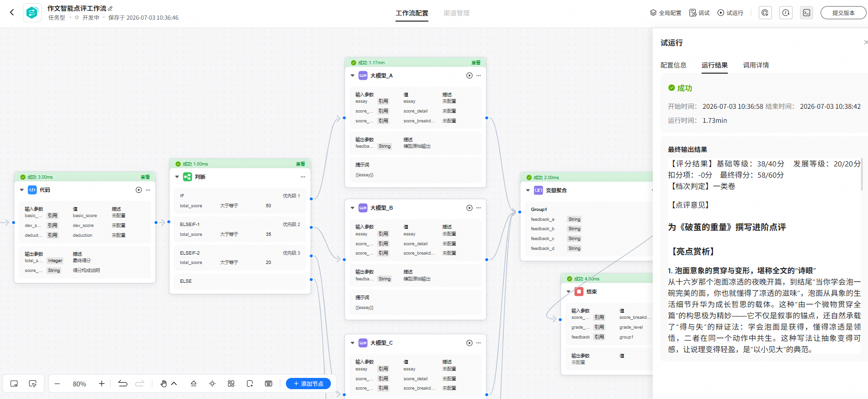The height and width of the screenshot is (399, 868).
Task: Click the collapse-nodes eject icon
Action: coord(194,384)
